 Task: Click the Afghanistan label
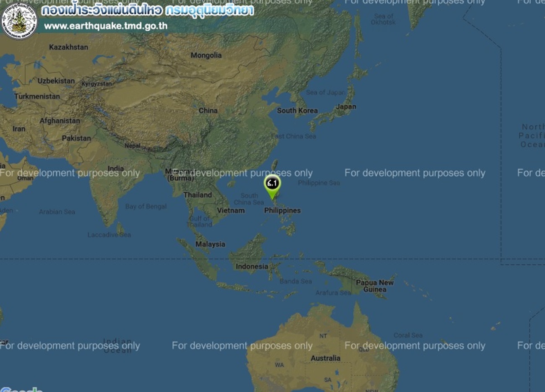click(x=60, y=121)
